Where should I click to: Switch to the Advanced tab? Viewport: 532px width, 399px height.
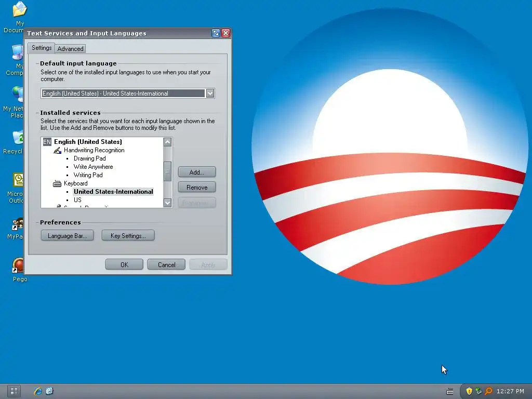tap(70, 49)
